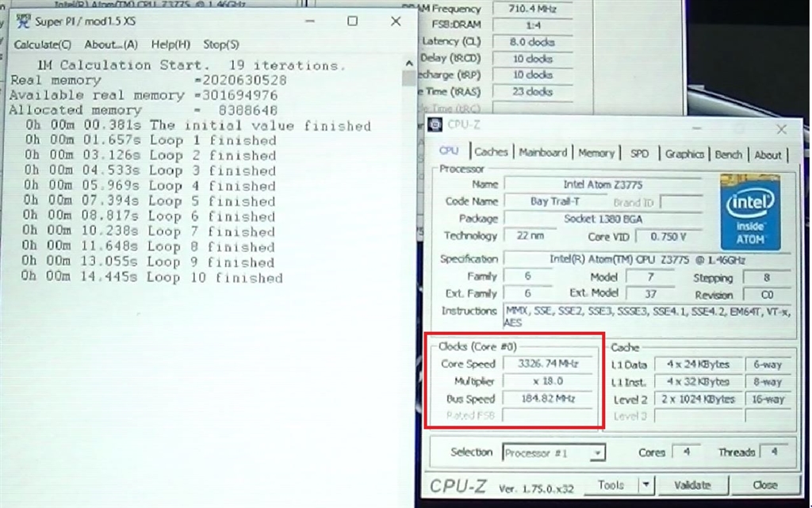The height and width of the screenshot is (508, 812).
Task: Click the Bus Speed value 184.82 MHz
Action: click(548, 399)
